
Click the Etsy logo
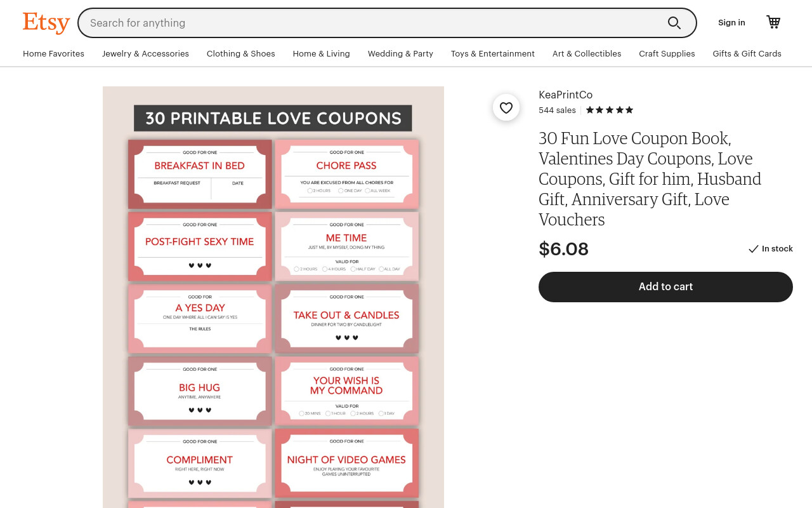46,23
